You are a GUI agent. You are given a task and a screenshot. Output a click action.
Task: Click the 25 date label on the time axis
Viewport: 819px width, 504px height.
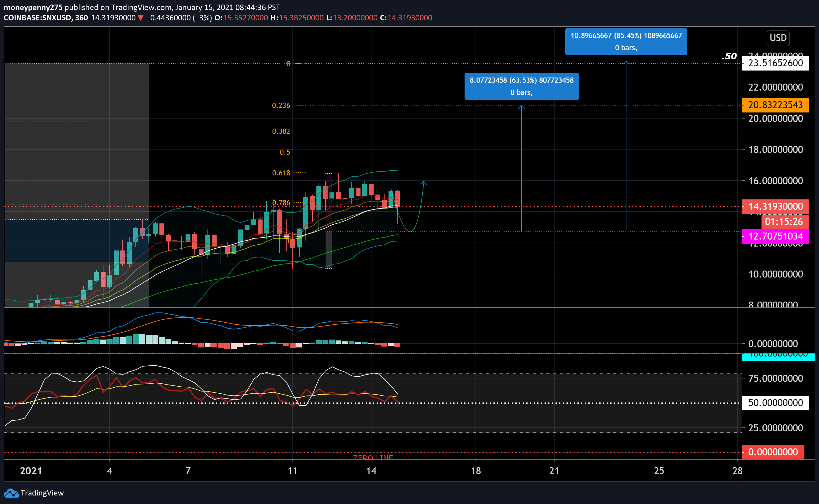659,471
